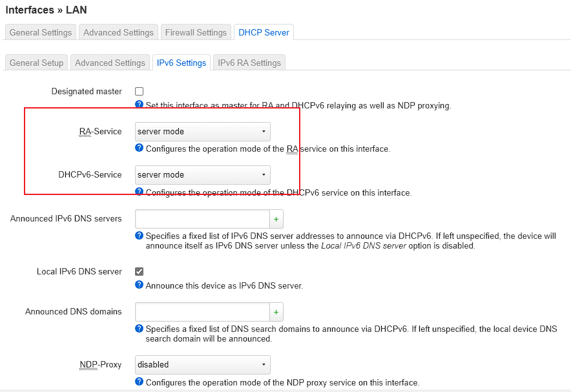Go to top-level General Settings tab

(x=41, y=32)
